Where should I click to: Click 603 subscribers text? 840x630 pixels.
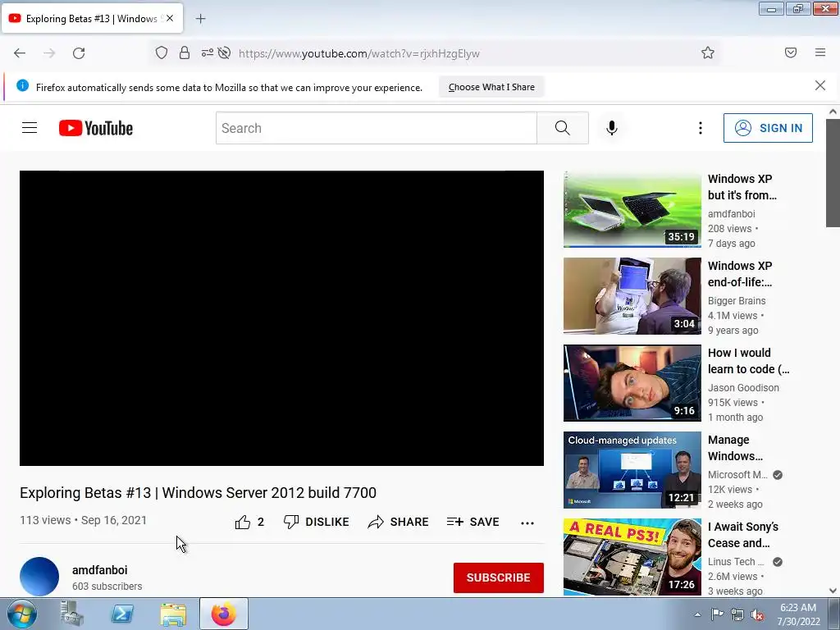coord(107,586)
